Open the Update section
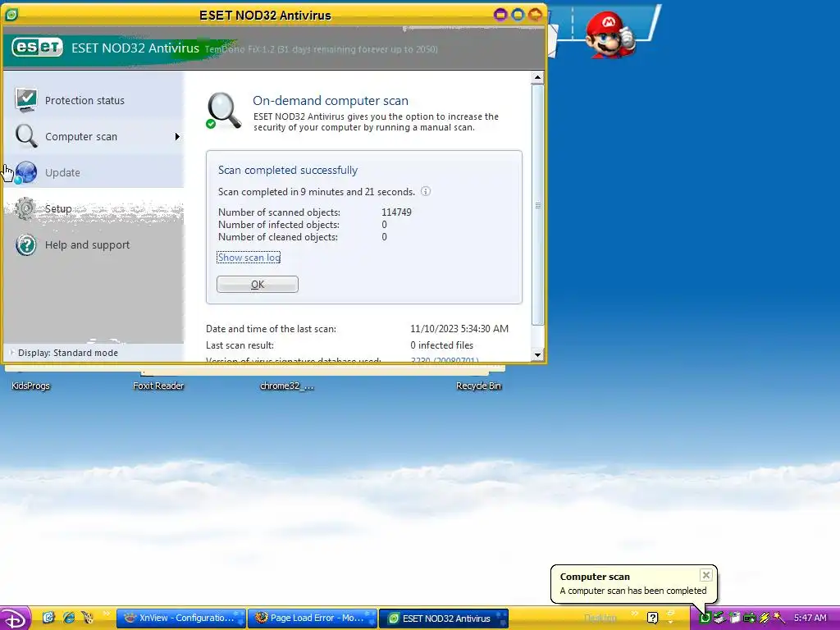Image resolution: width=840 pixels, height=630 pixels. pos(94,172)
